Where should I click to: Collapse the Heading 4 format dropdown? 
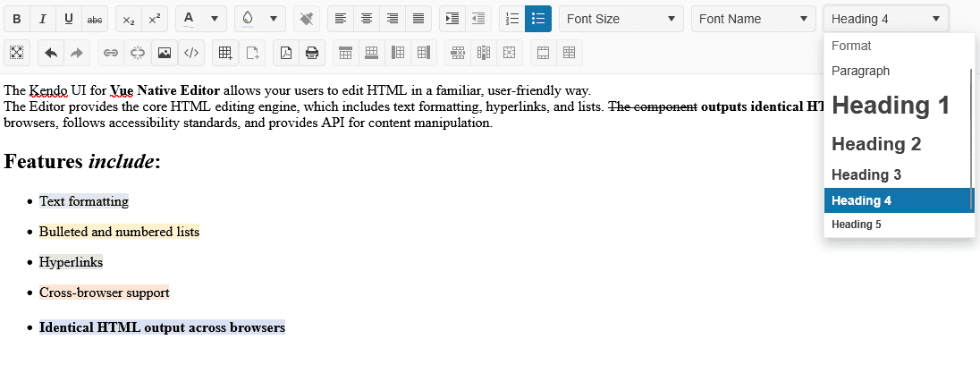(886, 19)
